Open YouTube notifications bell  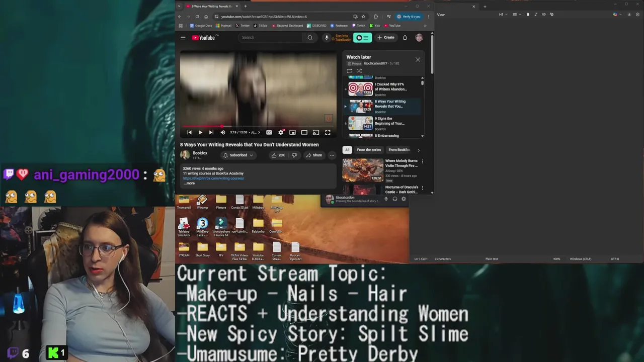click(x=405, y=37)
